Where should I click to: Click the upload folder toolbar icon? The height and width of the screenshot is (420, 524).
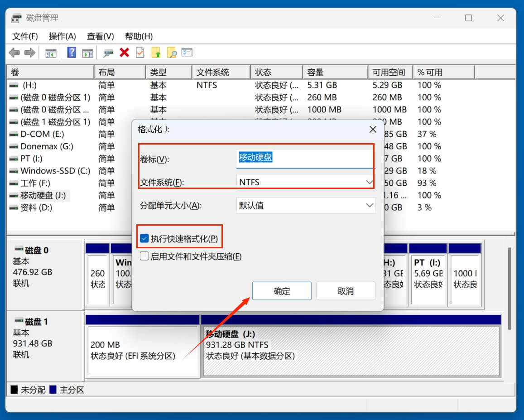pos(156,53)
